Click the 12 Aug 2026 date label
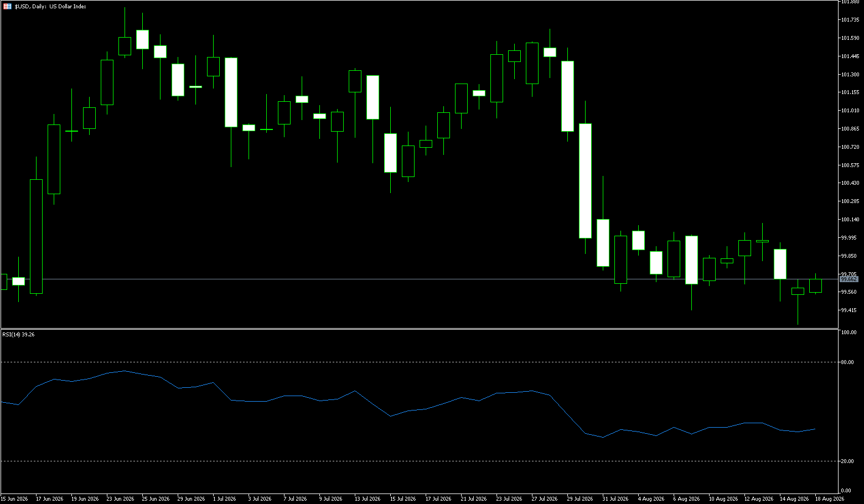 click(x=759, y=499)
